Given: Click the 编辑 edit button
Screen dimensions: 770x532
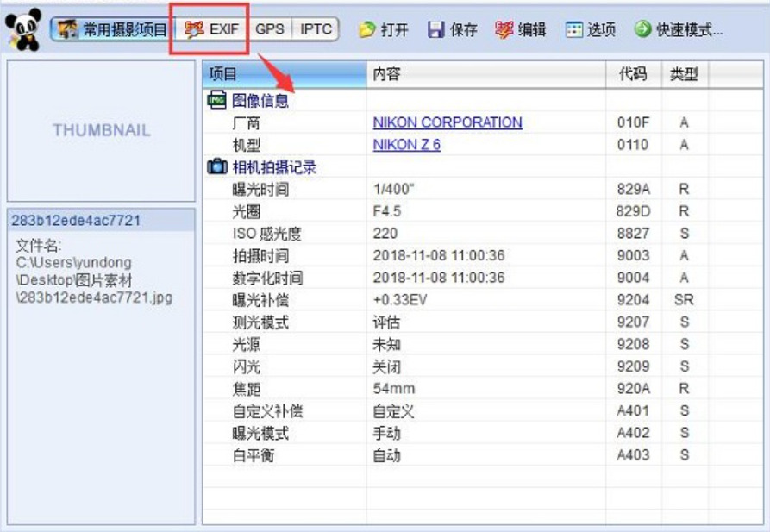Looking at the screenshot, I should pos(521,30).
